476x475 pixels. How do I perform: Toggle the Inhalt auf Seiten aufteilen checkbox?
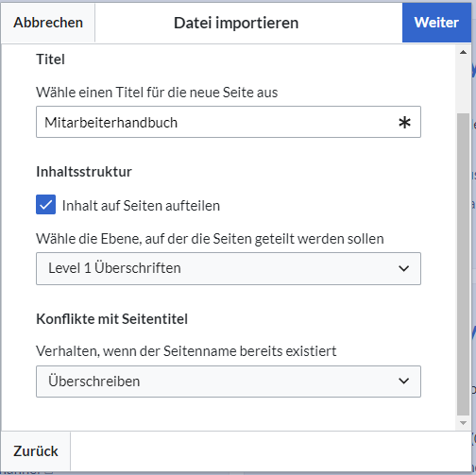click(45, 205)
